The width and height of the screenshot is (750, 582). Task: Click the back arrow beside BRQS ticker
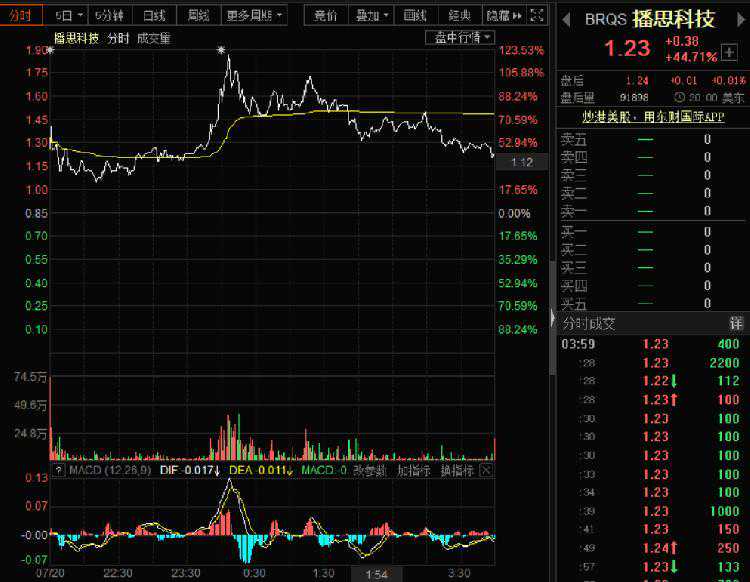(565, 19)
